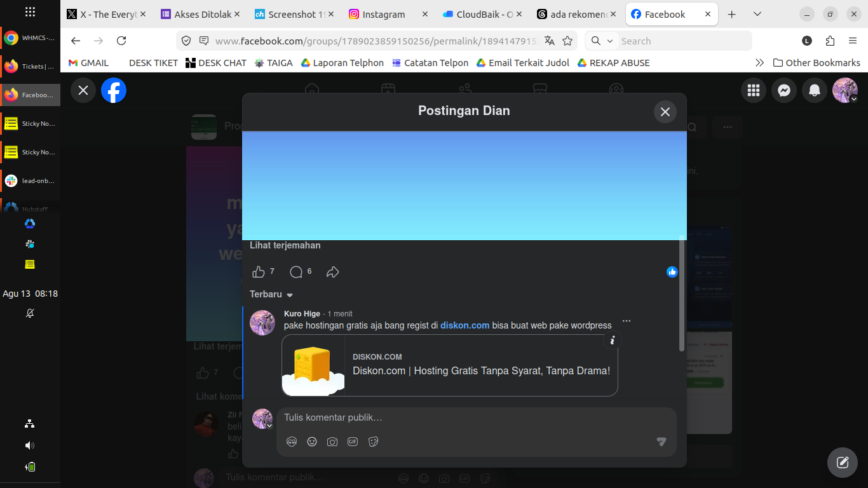
Task: Open the emoji picker in comment box
Action: (312, 442)
